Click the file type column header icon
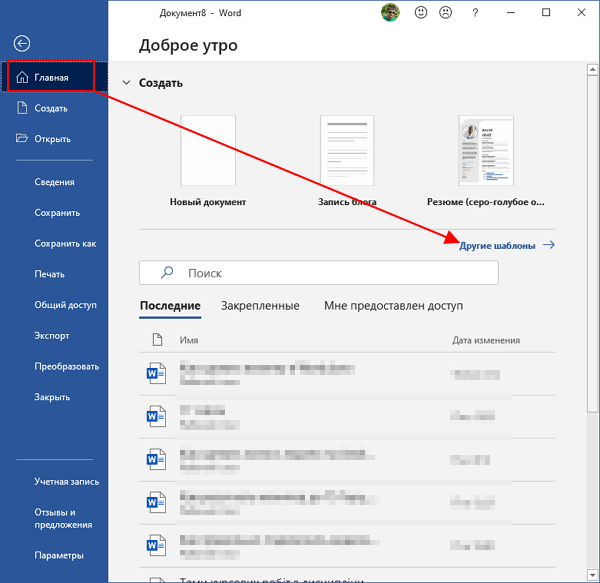This screenshot has width=600, height=583. point(157,340)
